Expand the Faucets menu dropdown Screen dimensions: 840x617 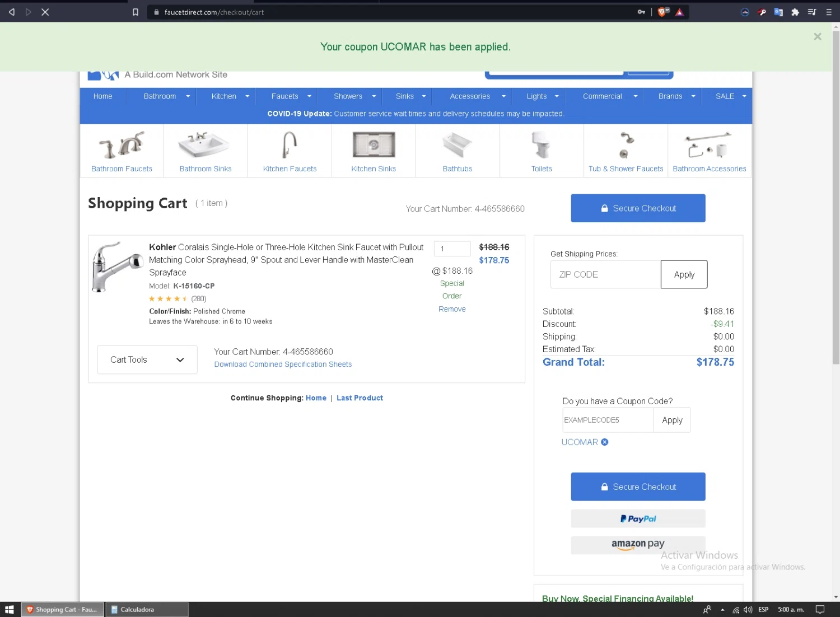point(309,96)
